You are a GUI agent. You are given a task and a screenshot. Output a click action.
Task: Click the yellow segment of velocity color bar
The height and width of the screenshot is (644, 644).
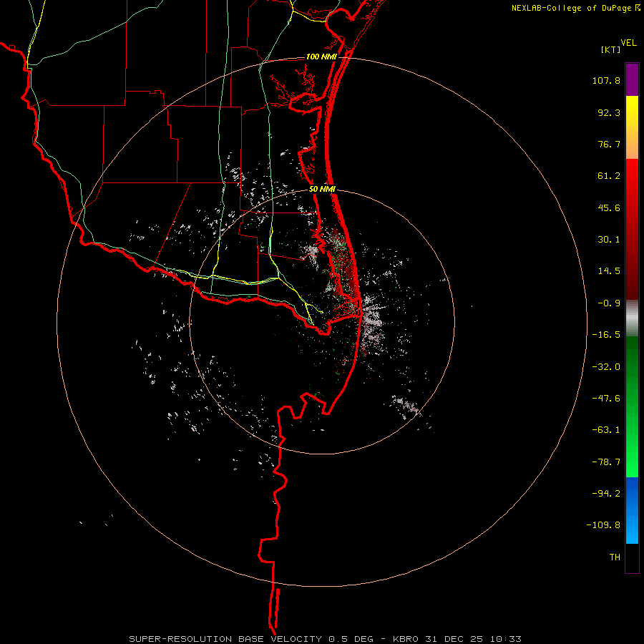pyautogui.click(x=632, y=127)
